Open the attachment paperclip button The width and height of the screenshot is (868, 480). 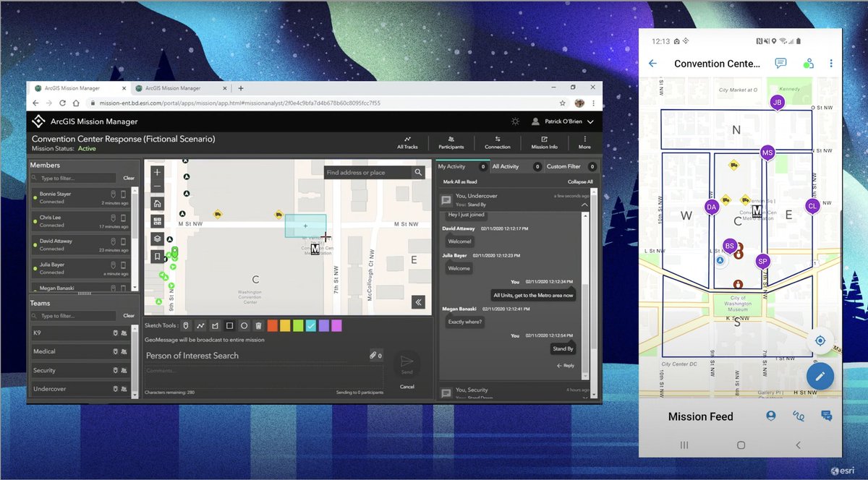(x=375, y=356)
